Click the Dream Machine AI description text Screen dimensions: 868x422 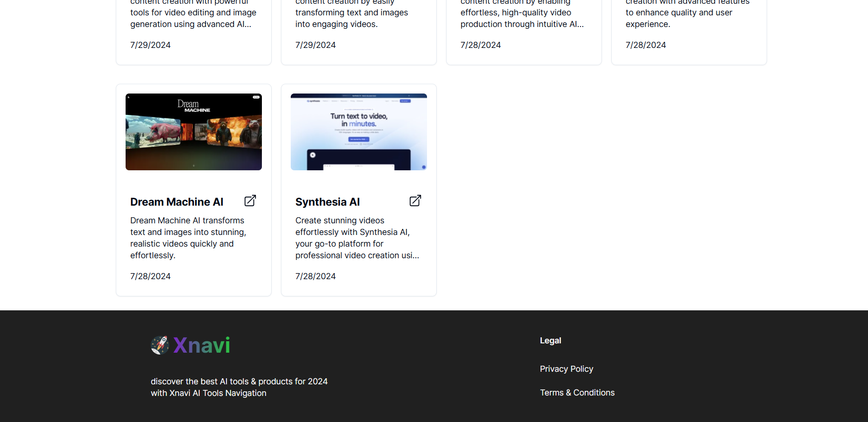pyautogui.click(x=188, y=238)
